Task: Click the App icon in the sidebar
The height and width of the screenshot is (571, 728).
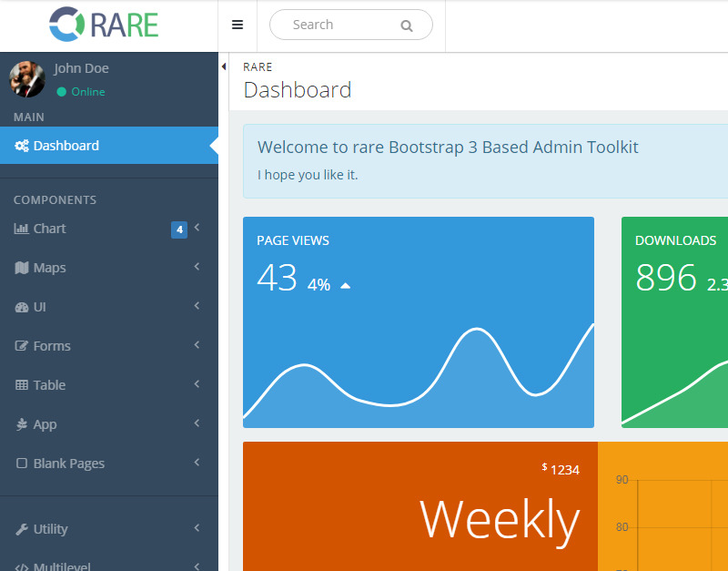Action: (22, 424)
